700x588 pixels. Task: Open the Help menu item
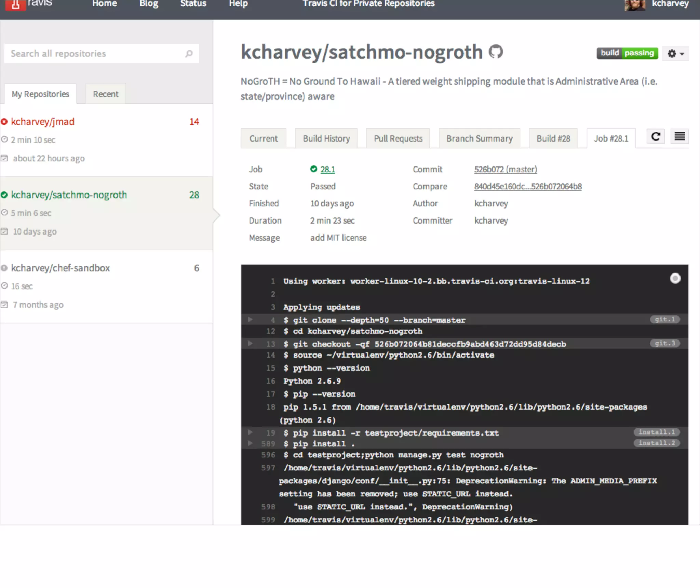[239, 4]
